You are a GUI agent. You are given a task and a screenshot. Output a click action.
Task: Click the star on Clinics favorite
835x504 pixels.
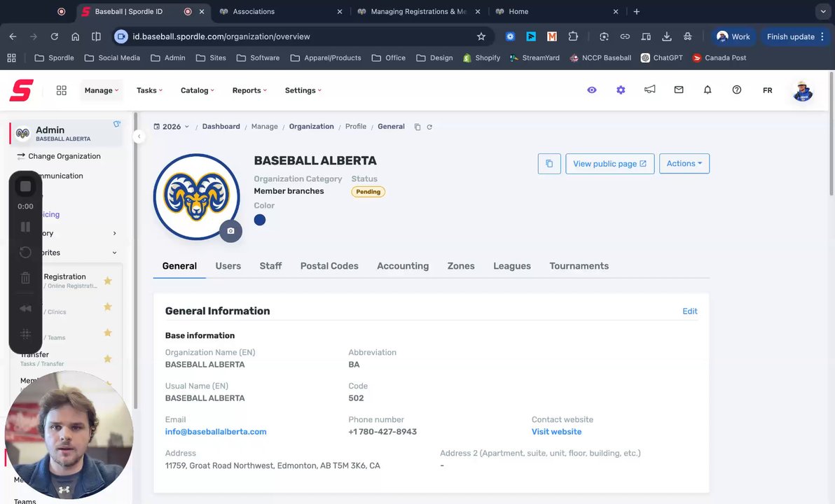pyautogui.click(x=108, y=307)
